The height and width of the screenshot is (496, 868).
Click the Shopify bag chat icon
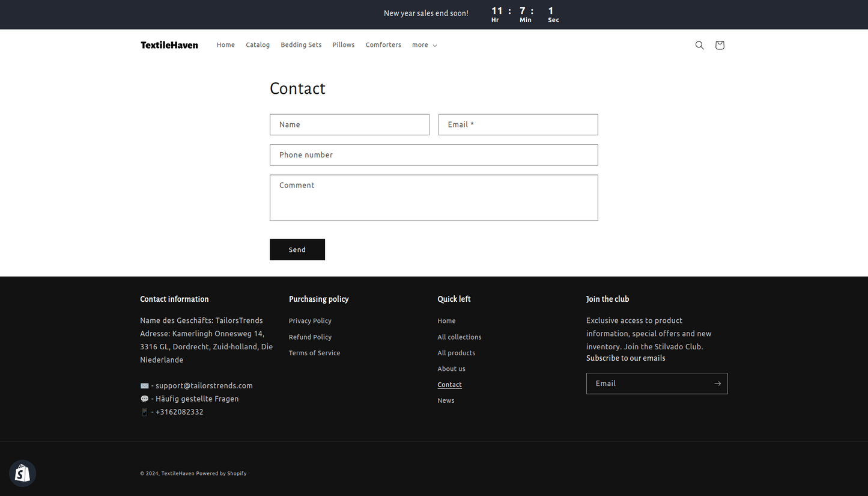coord(23,473)
